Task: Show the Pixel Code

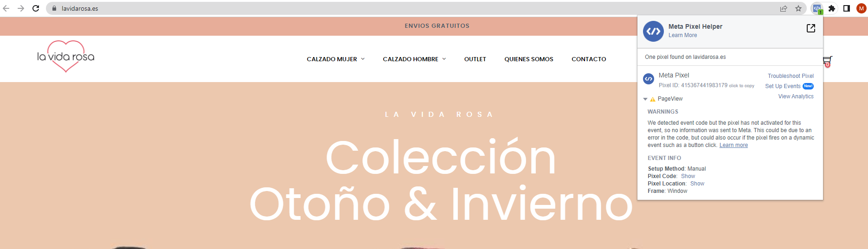Action: (x=688, y=176)
